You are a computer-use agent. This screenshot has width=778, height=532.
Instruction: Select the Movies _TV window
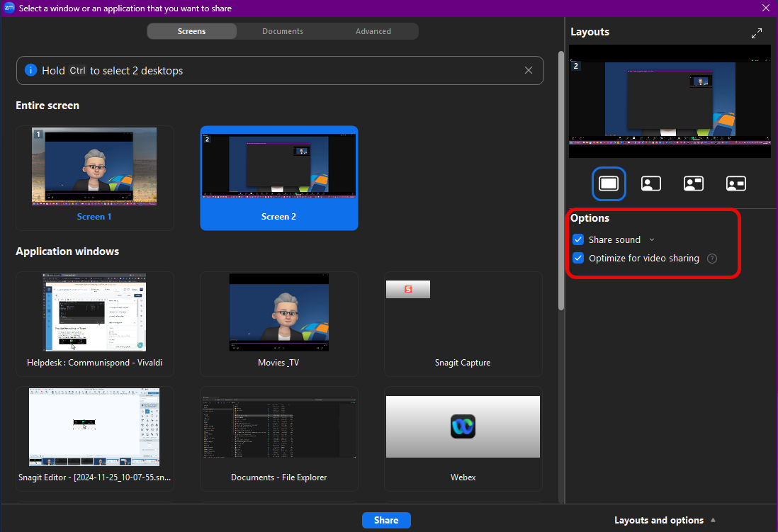coord(279,324)
